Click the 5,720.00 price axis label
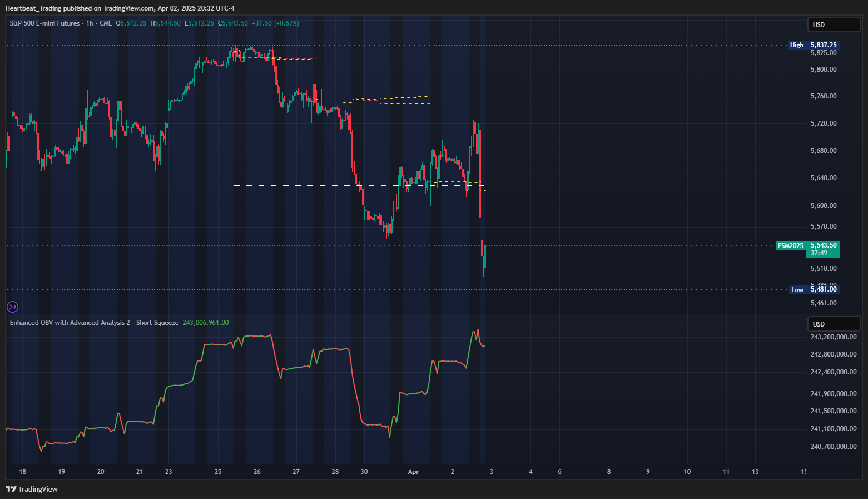This screenshot has height=499, width=868. [x=824, y=123]
